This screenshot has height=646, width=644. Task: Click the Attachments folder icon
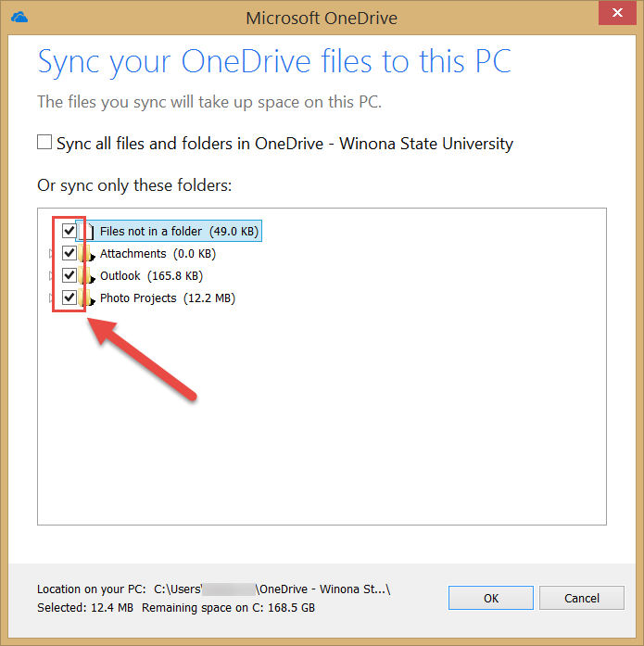[89, 254]
